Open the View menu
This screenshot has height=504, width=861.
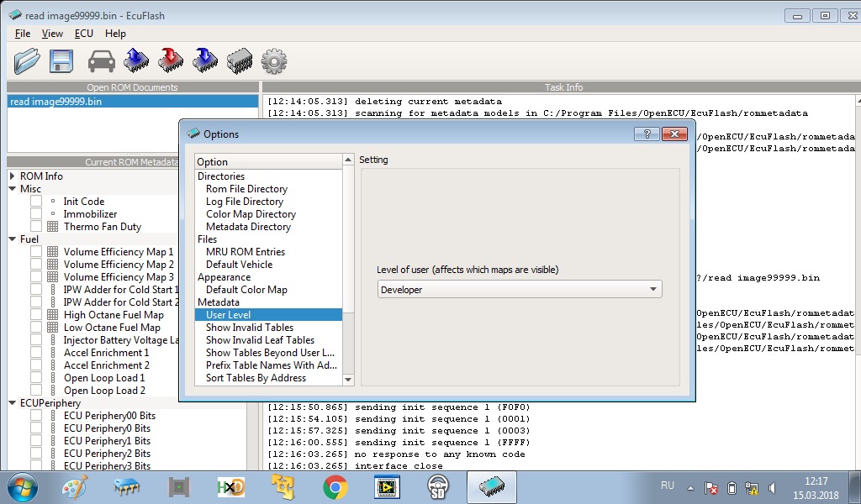tap(52, 34)
